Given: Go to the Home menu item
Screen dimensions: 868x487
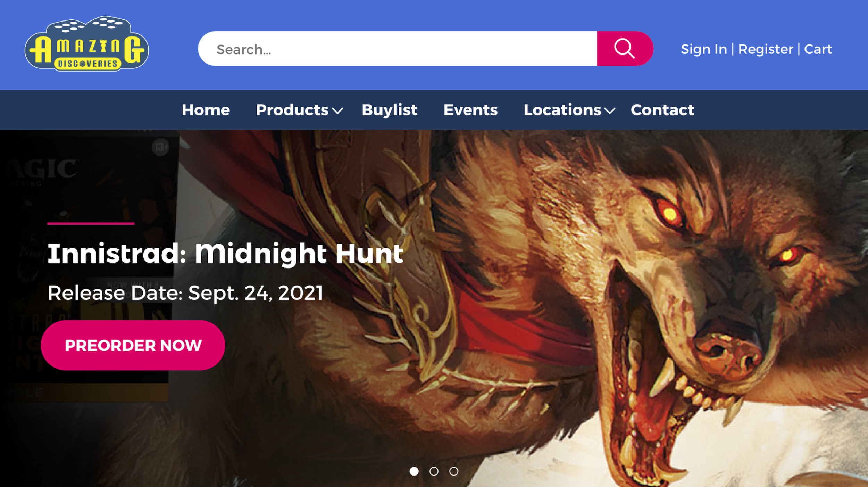Looking at the screenshot, I should coord(206,110).
